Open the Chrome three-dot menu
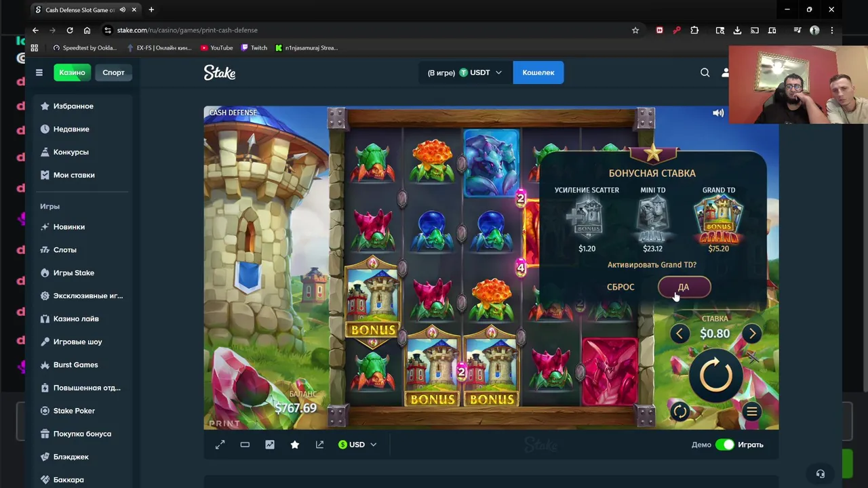The image size is (868, 488). click(832, 30)
